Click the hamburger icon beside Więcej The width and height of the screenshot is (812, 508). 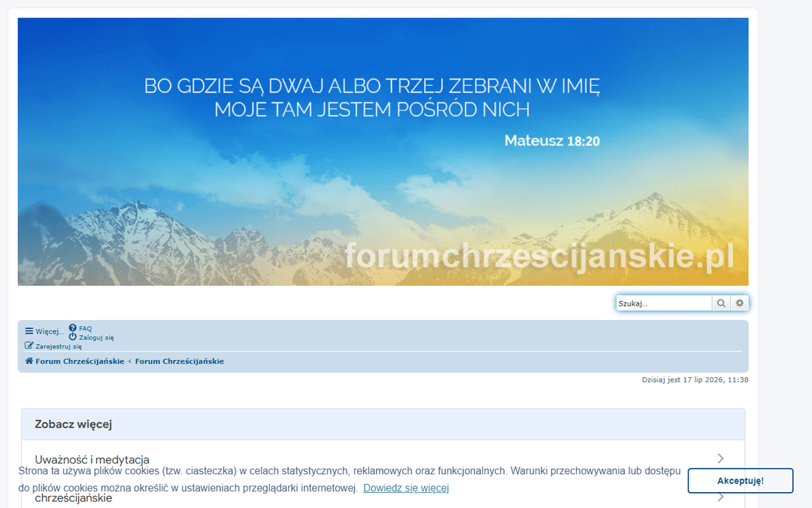29,330
